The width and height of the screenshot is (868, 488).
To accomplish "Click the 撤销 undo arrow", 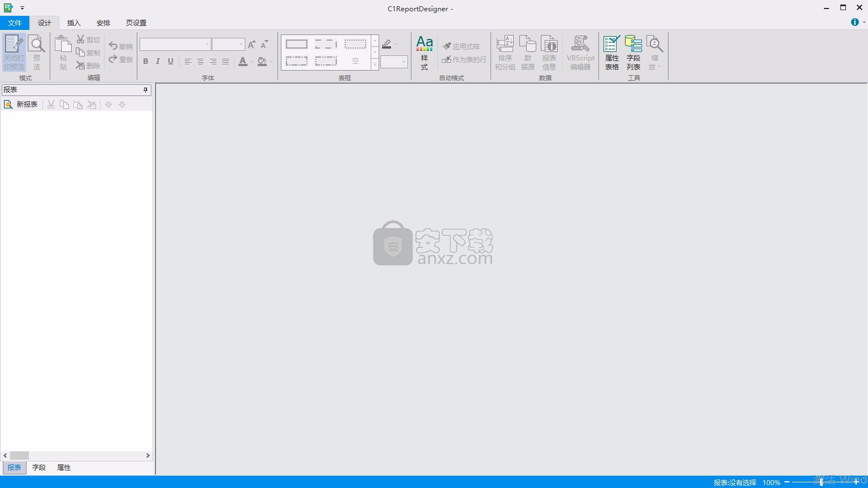I will click(x=121, y=46).
